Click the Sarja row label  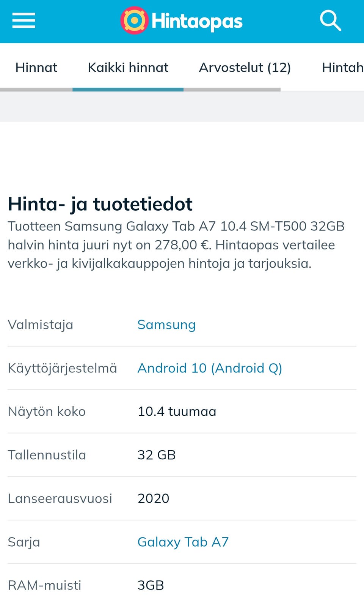[x=24, y=542]
